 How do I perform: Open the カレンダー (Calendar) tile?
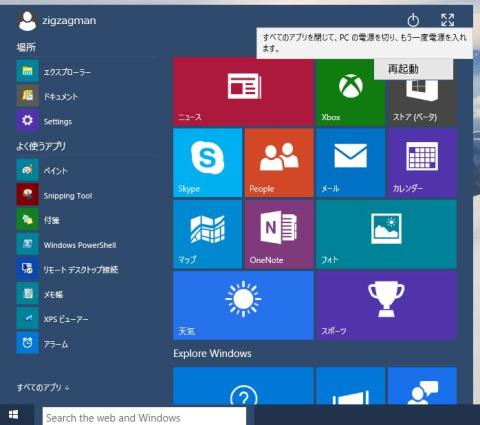422,163
